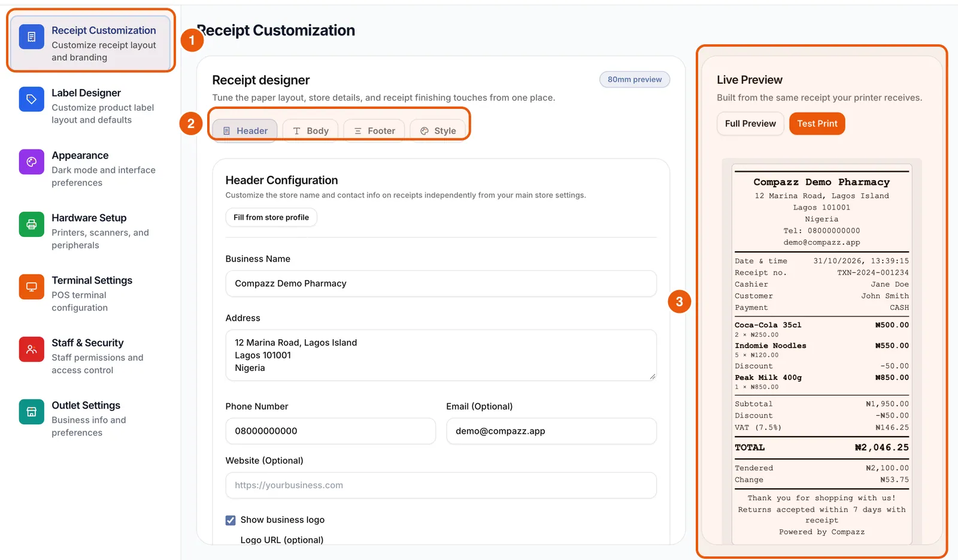The width and height of the screenshot is (958, 560).
Task: Toggle the Show business logo checkbox
Action: coord(231,520)
